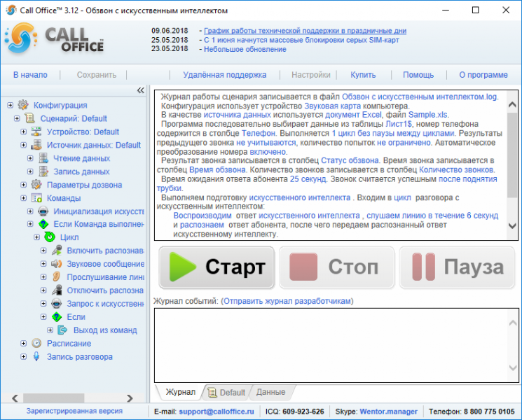Click the Звуковое сообщение speaker icon
Viewport: 522px width, 420px height.
[x=57, y=264]
